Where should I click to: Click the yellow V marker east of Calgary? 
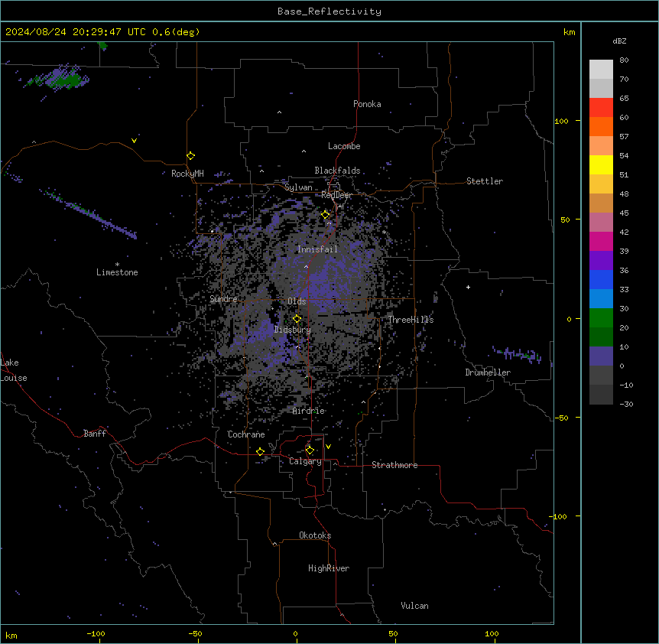328,447
